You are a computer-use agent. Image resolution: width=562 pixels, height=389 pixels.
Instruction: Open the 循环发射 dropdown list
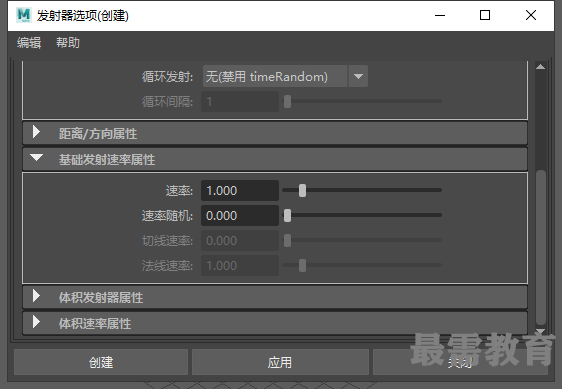285,76
